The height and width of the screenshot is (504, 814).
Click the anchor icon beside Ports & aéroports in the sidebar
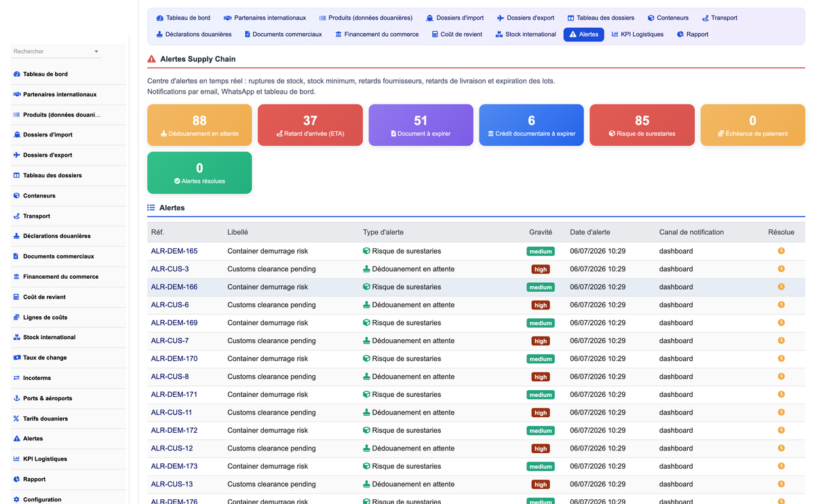pos(16,398)
